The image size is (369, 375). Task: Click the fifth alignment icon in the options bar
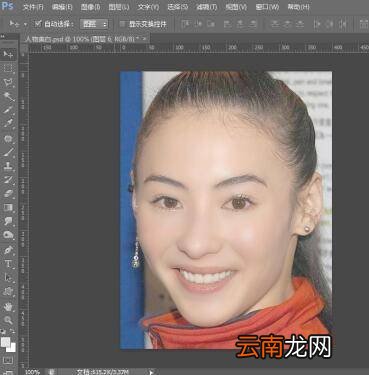[x=240, y=24]
